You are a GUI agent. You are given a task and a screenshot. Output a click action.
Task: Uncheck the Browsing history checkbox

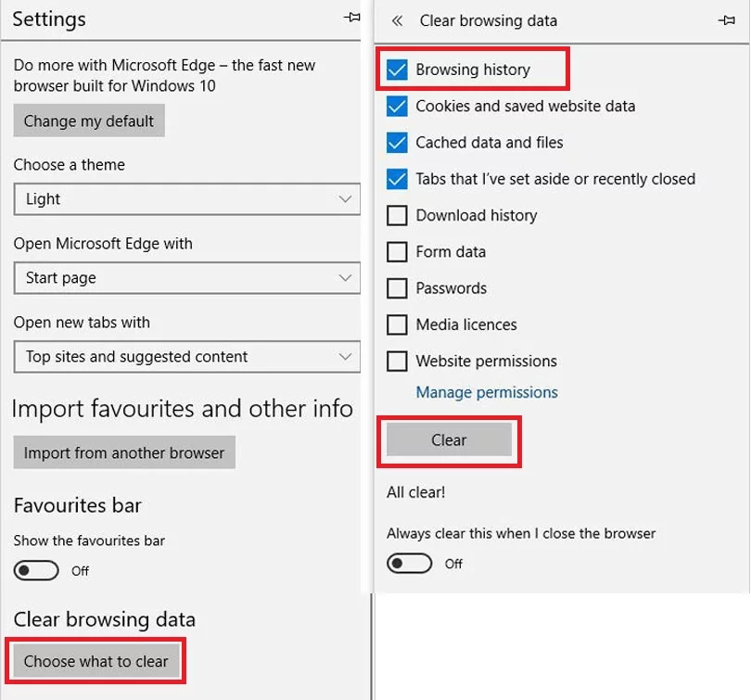pyautogui.click(x=397, y=70)
